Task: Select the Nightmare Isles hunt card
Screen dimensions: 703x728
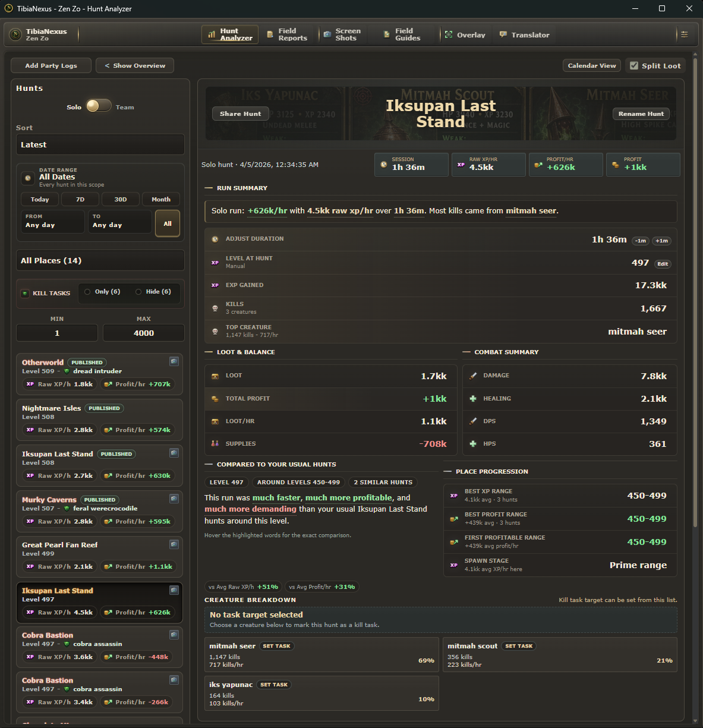Action: (99, 420)
